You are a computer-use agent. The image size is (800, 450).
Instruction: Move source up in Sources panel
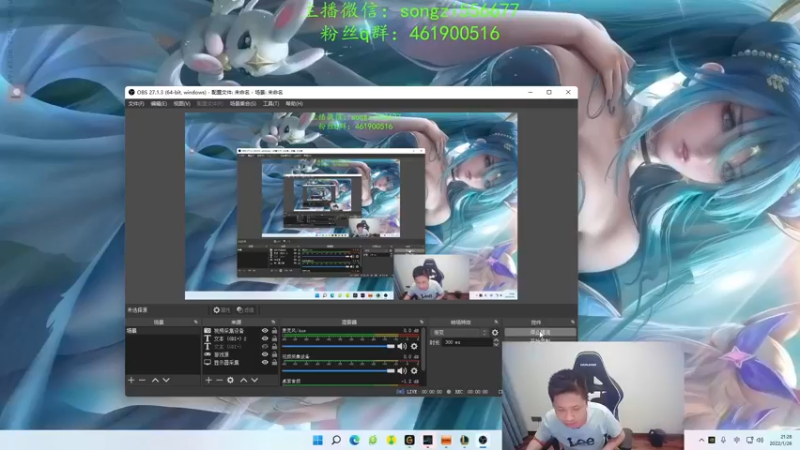[244, 380]
